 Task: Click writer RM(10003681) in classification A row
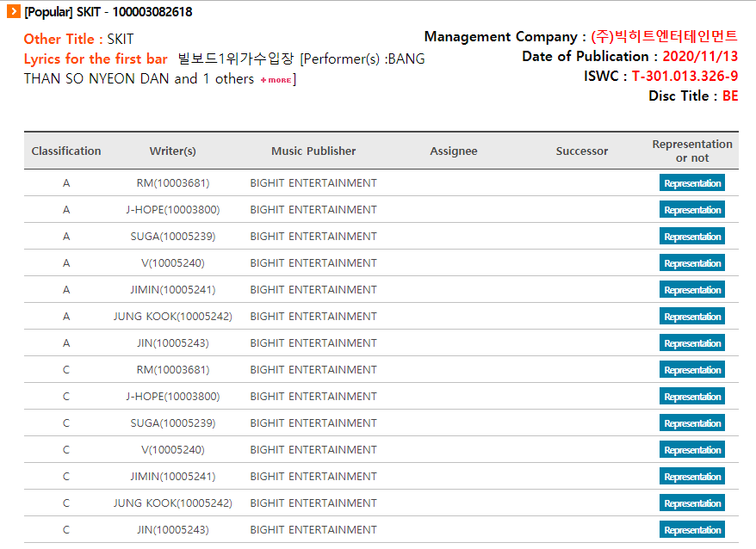coord(172,183)
